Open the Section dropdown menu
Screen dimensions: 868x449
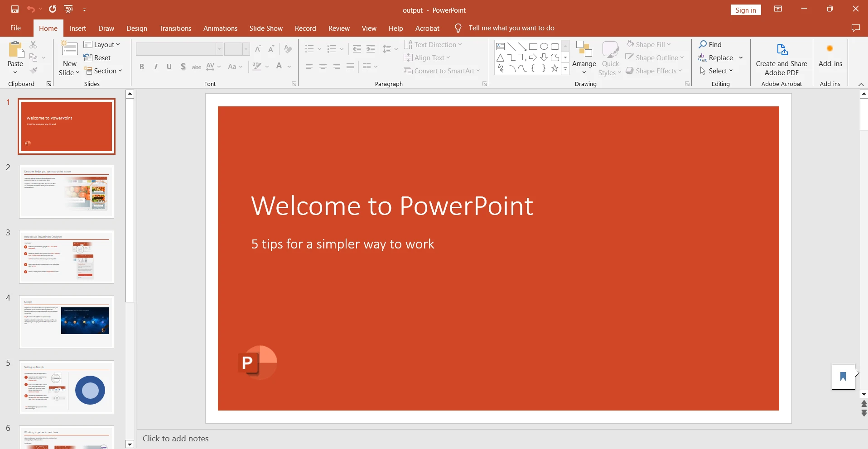103,71
